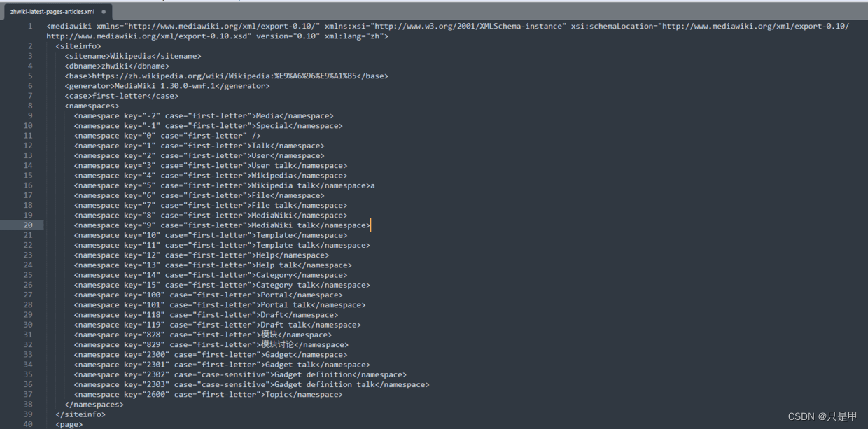This screenshot has width=868, height=429.
Task: Click the User talk namespace line
Action: point(210,166)
